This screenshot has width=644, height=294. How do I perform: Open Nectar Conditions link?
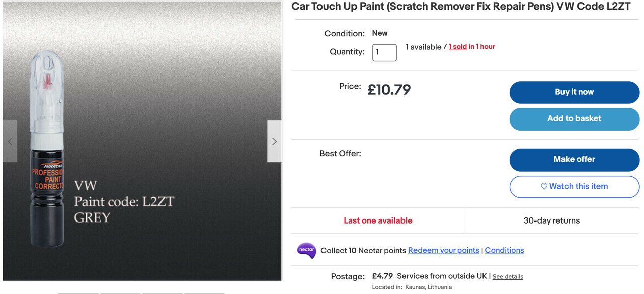point(504,250)
